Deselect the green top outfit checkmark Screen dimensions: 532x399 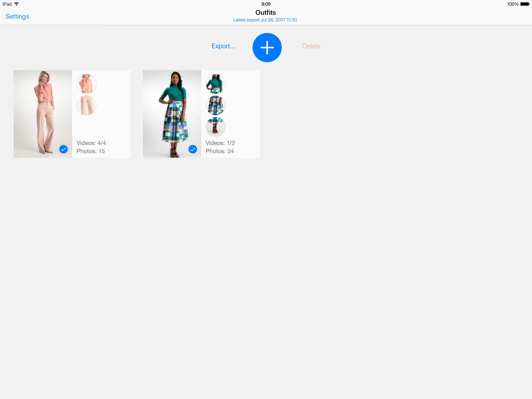click(x=193, y=149)
